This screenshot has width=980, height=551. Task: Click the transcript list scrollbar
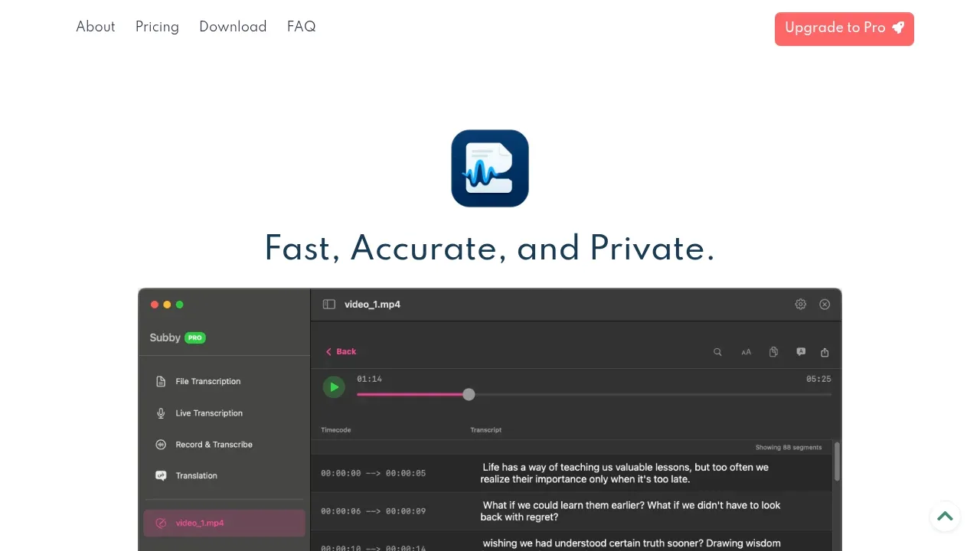tap(837, 462)
